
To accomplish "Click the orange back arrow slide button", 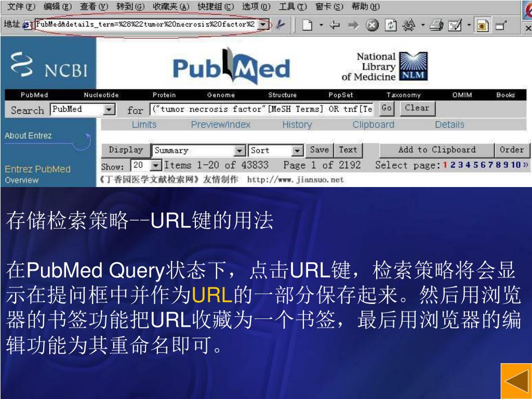I will pyautogui.click(x=516, y=381).
